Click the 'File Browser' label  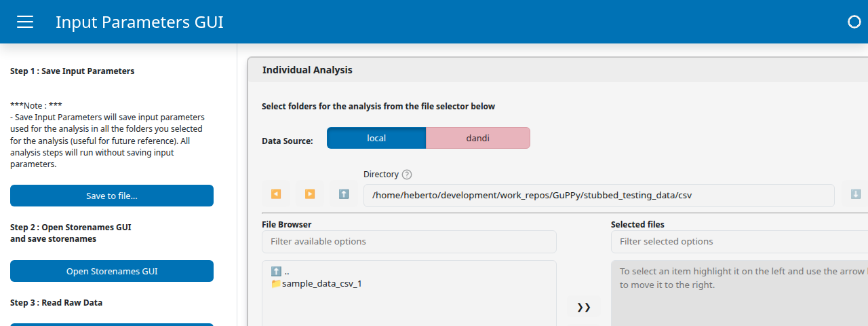287,224
